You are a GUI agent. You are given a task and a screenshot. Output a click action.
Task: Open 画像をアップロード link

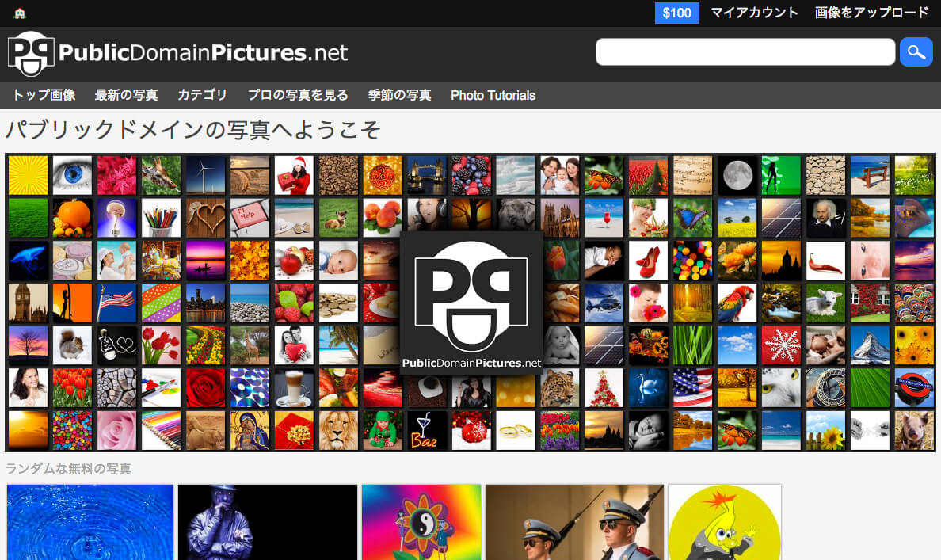coord(871,13)
